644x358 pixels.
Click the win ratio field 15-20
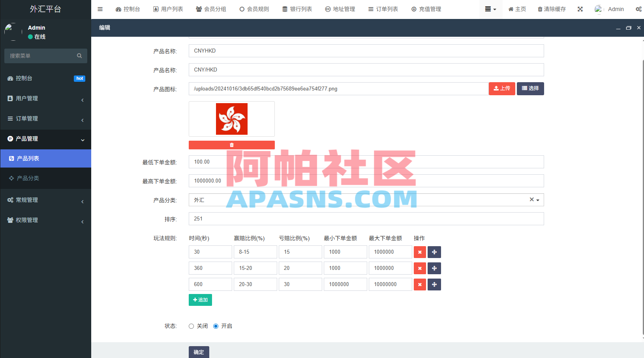(x=255, y=268)
